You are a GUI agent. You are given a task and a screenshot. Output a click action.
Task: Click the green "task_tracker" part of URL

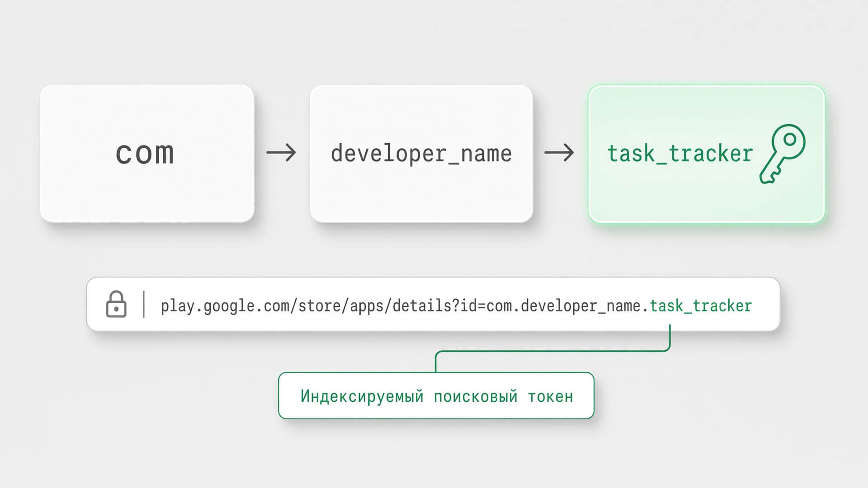pos(701,306)
